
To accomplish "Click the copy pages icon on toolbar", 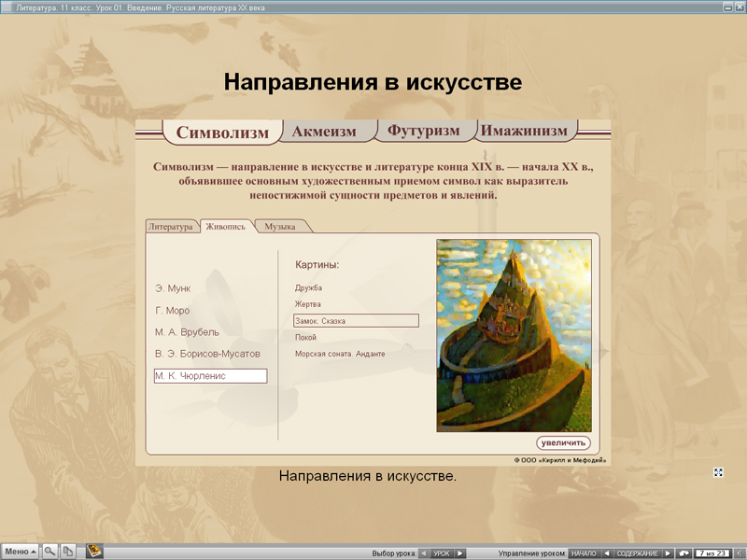I will tap(68, 550).
